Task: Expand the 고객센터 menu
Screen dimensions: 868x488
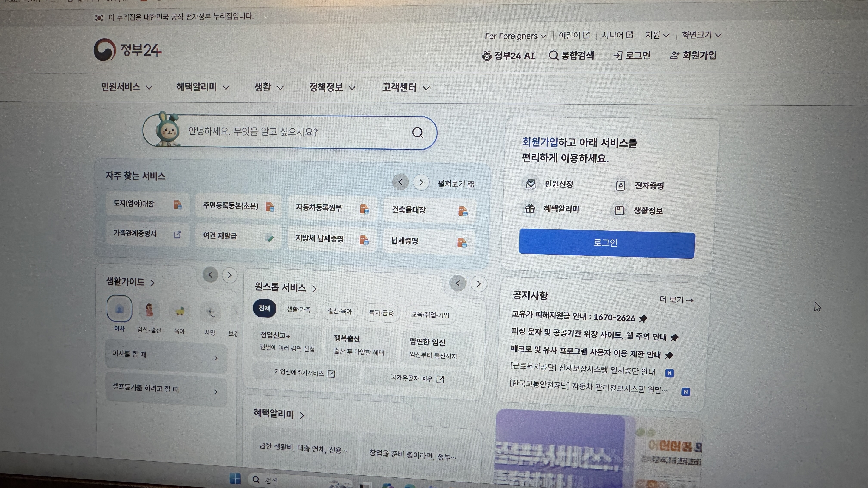Action: coord(406,88)
